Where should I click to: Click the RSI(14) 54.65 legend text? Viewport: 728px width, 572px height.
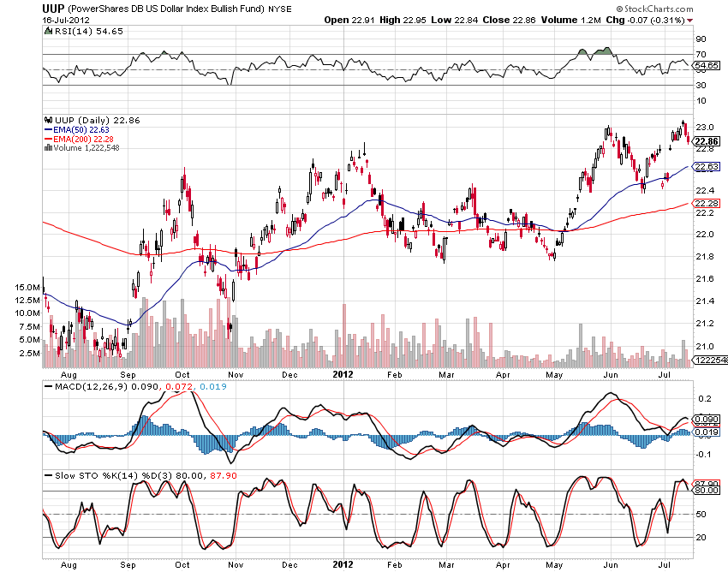click(x=89, y=31)
